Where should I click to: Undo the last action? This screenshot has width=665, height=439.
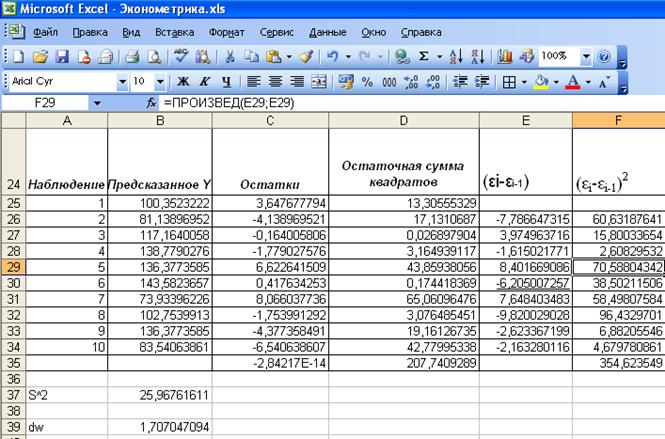pyautogui.click(x=332, y=56)
